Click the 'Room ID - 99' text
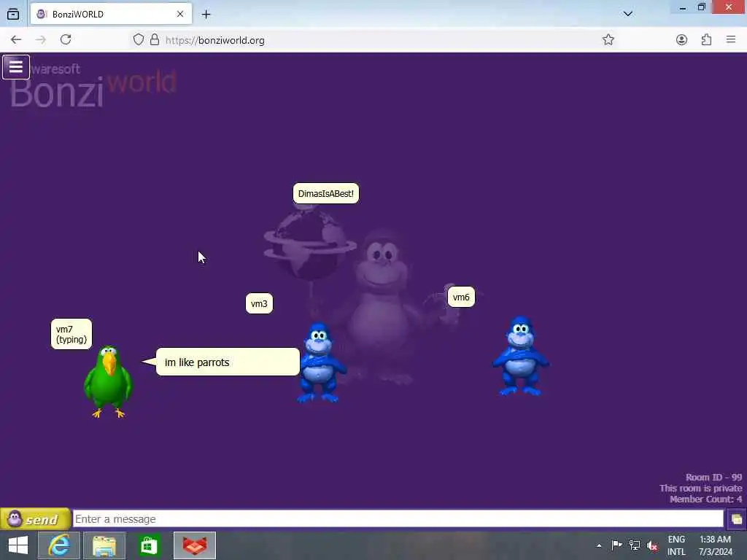Image resolution: width=747 pixels, height=560 pixels. click(x=713, y=477)
